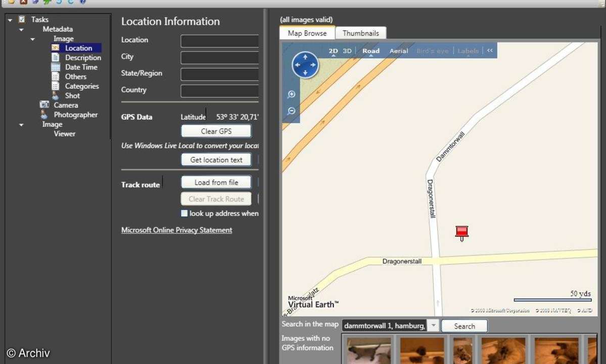Open the map search history dropdown

click(x=433, y=326)
